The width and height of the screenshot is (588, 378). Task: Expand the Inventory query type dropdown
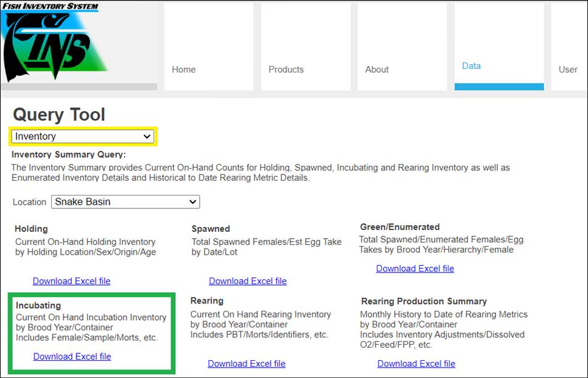click(83, 136)
